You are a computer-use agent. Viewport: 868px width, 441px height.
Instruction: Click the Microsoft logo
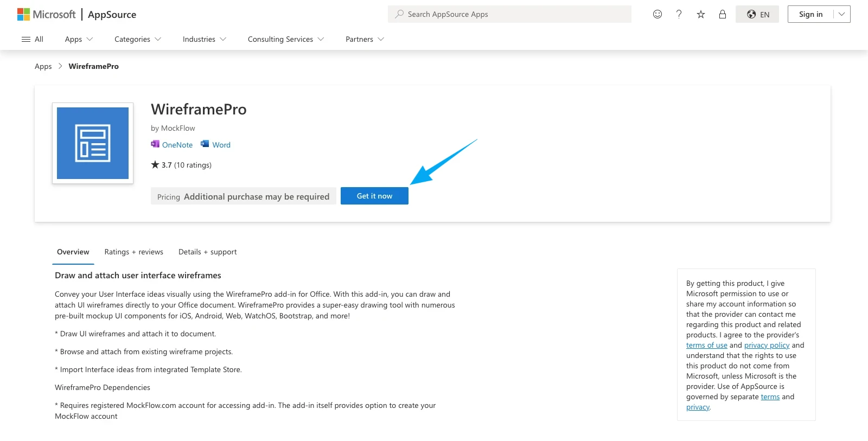coord(46,14)
